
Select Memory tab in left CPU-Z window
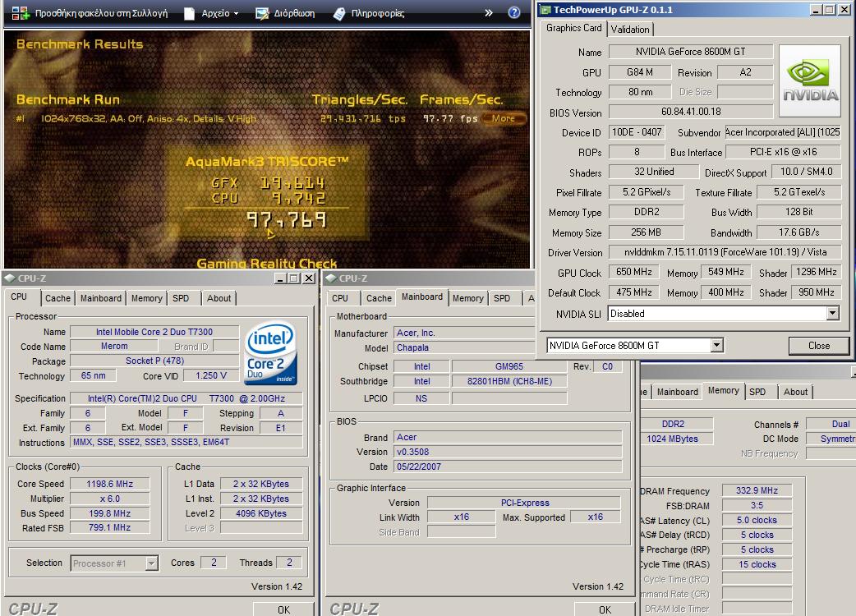[x=146, y=298]
